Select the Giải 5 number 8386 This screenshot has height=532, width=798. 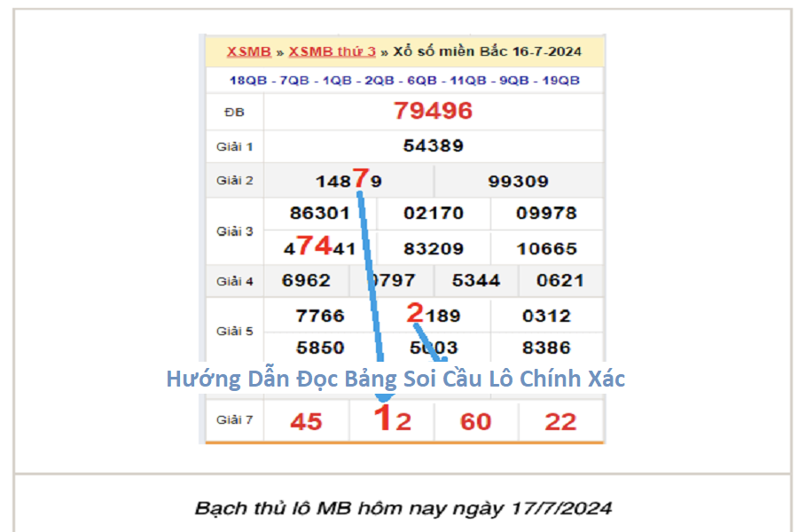point(546,348)
